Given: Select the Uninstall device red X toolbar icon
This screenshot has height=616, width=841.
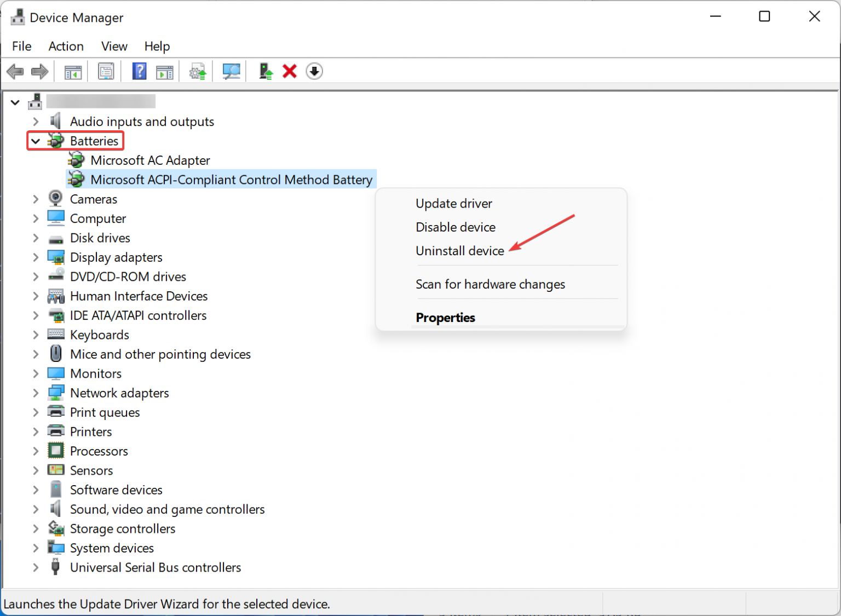Looking at the screenshot, I should 290,71.
